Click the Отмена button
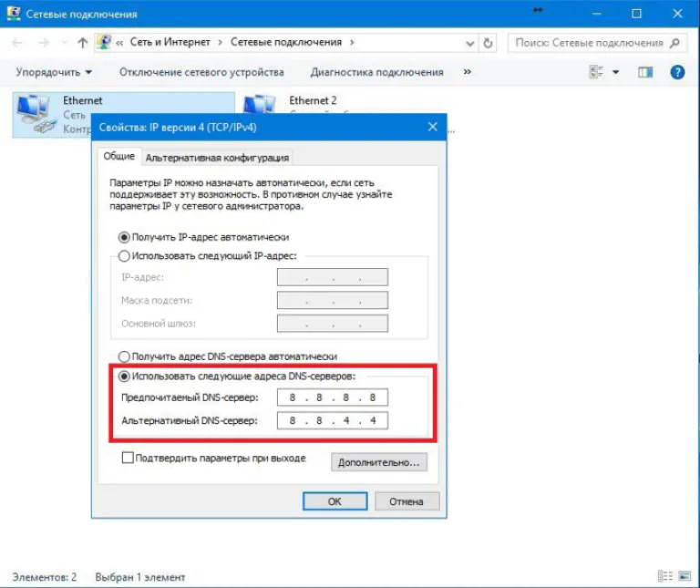The height and width of the screenshot is (588, 700). (407, 501)
